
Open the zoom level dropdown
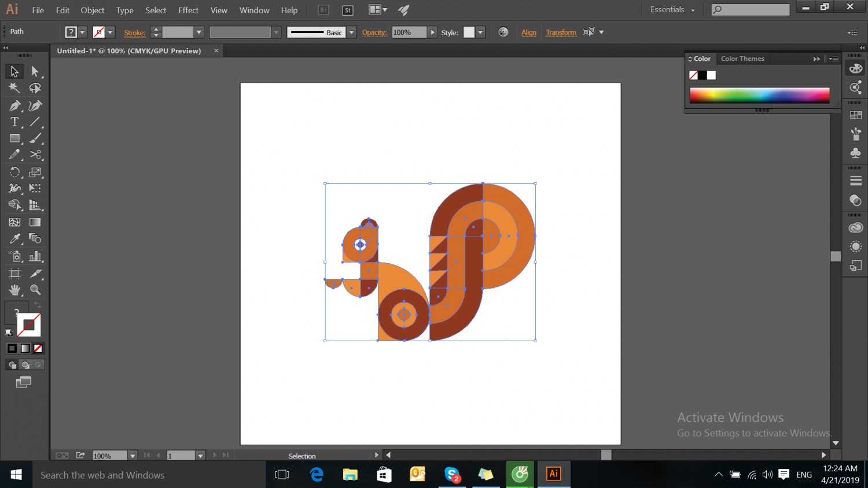tap(133, 456)
